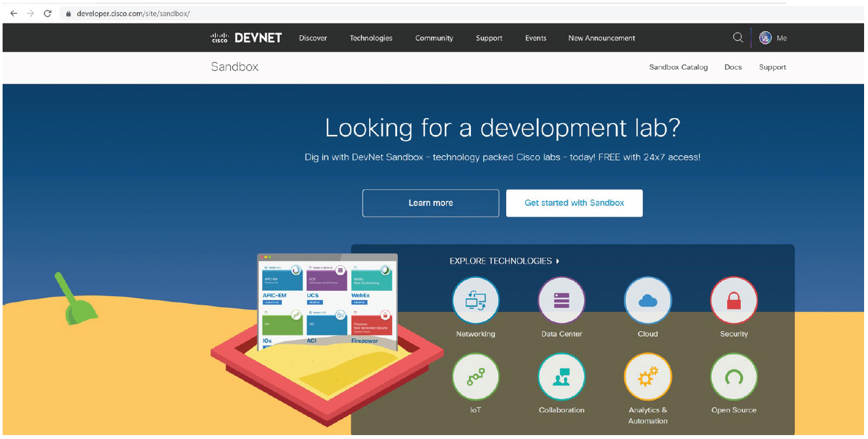Reload the page with browser refresh
Viewport: 868px width, 439px height.
click(x=48, y=13)
